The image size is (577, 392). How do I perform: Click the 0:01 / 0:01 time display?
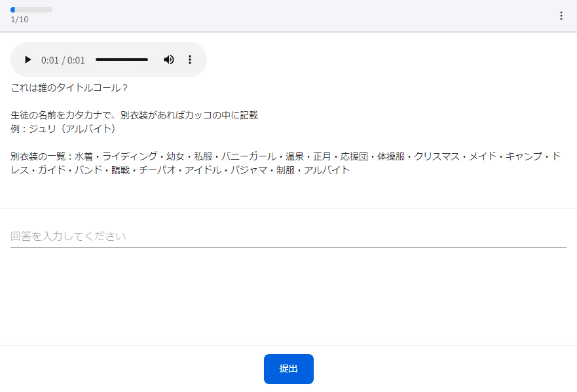(63, 60)
